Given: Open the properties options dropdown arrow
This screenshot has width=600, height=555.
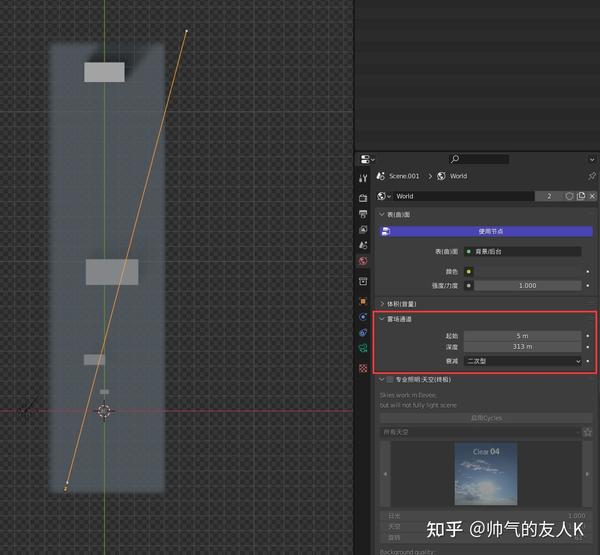Looking at the screenshot, I should tap(592, 159).
